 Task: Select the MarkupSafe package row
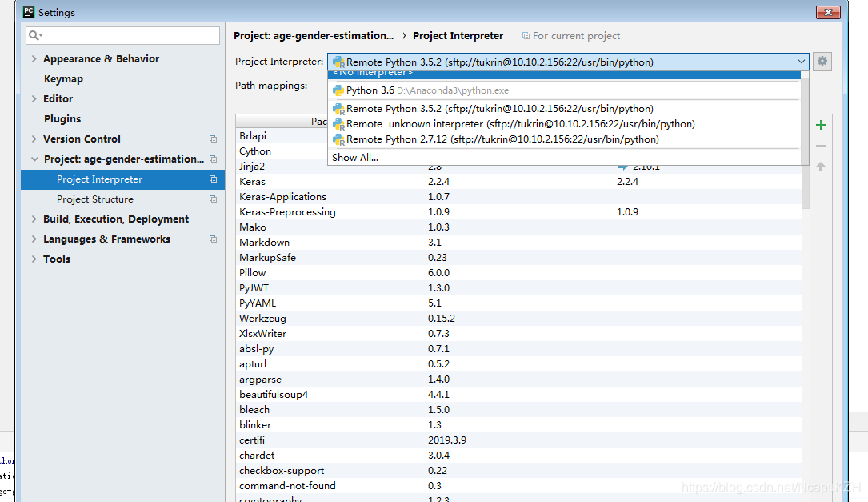tap(518, 258)
